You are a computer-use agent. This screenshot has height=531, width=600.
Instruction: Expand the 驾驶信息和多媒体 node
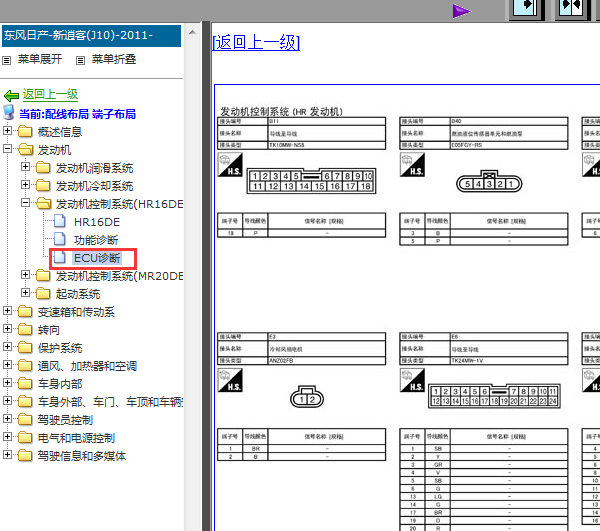(7, 454)
